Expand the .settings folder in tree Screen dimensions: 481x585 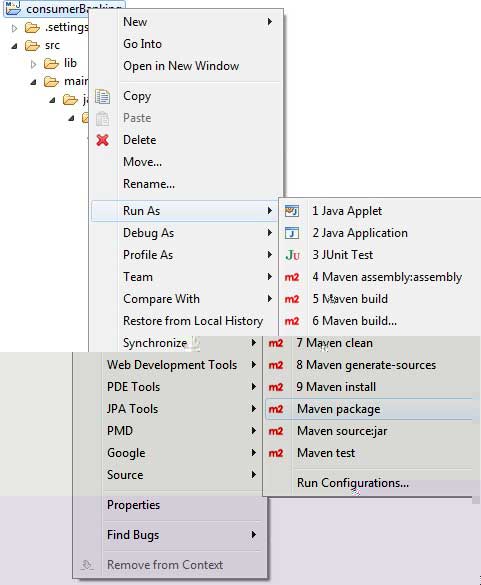[x=14, y=28]
